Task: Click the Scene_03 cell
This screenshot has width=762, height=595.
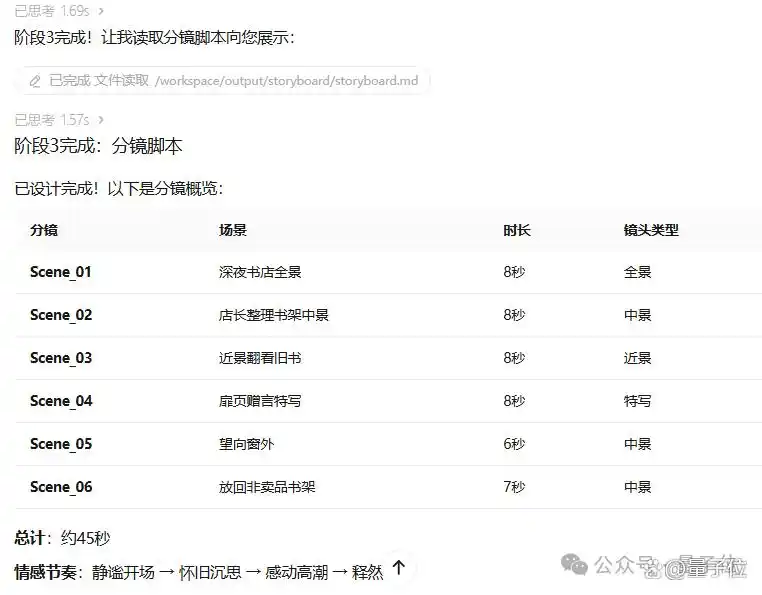Action: (61, 358)
